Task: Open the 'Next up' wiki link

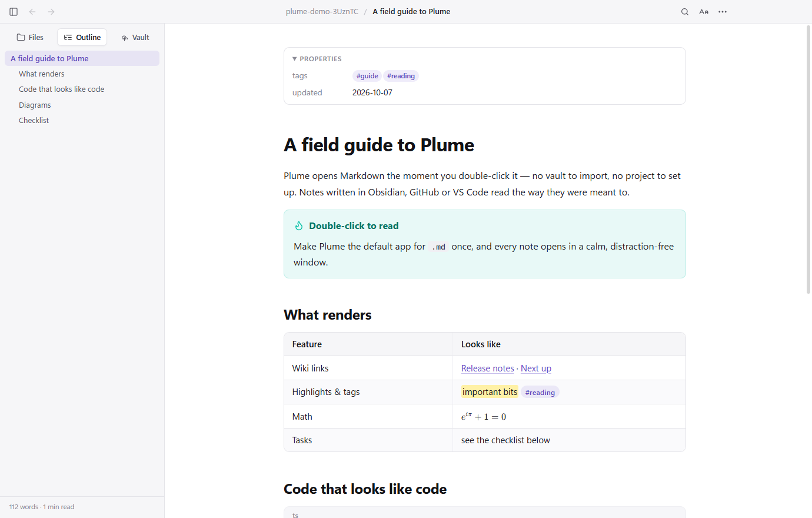Action: [536, 368]
